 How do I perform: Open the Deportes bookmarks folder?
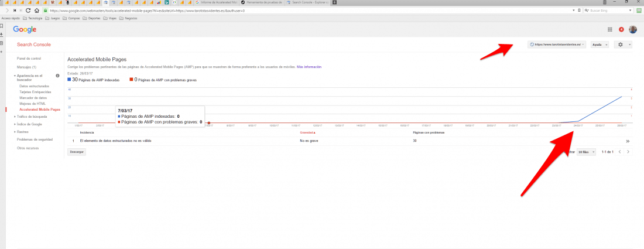(x=91, y=18)
